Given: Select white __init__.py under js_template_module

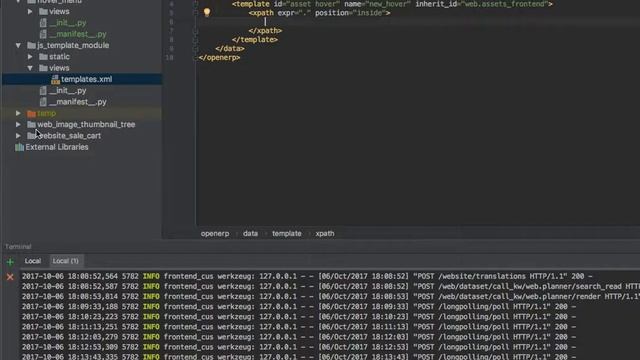Looking at the screenshot, I should pos(67,91).
